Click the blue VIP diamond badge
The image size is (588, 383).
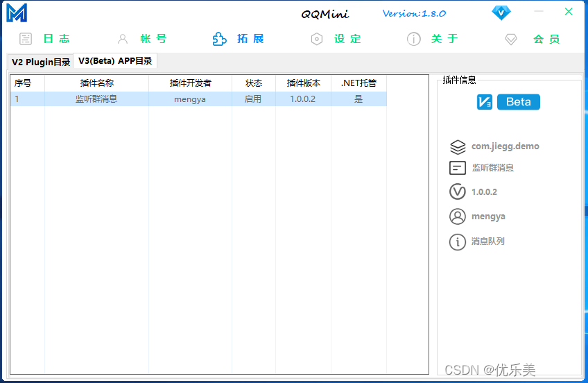point(501,13)
